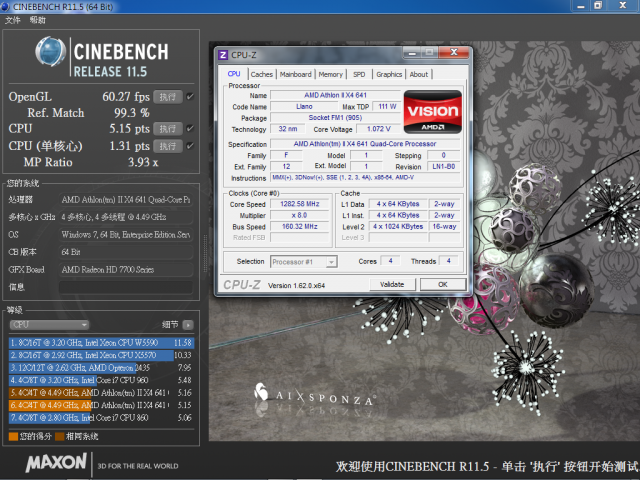
Task: Minimize the CPU-Z window
Action: click(x=412, y=53)
